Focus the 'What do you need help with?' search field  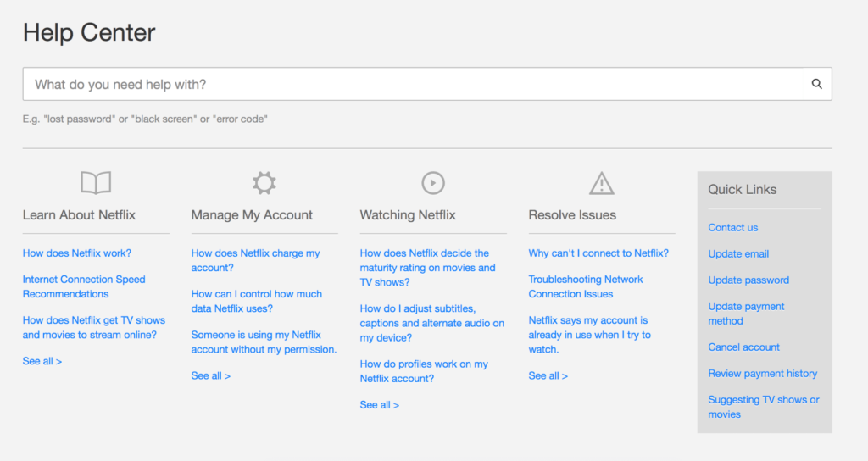[427, 84]
